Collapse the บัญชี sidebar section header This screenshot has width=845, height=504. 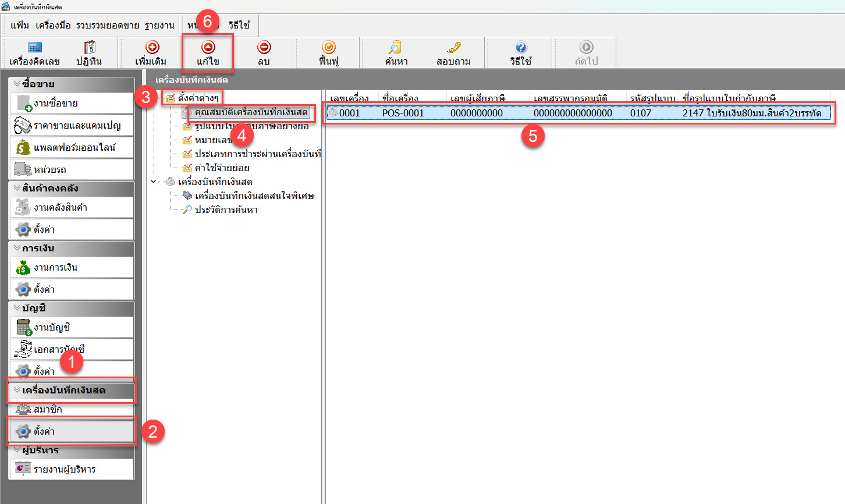tap(17, 308)
